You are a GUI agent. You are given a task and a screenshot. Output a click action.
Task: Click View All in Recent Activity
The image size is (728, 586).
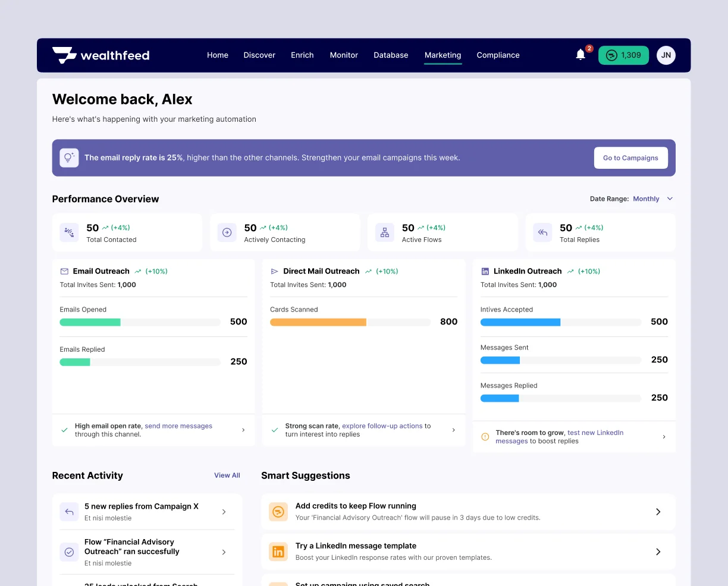[x=227, y=475]
